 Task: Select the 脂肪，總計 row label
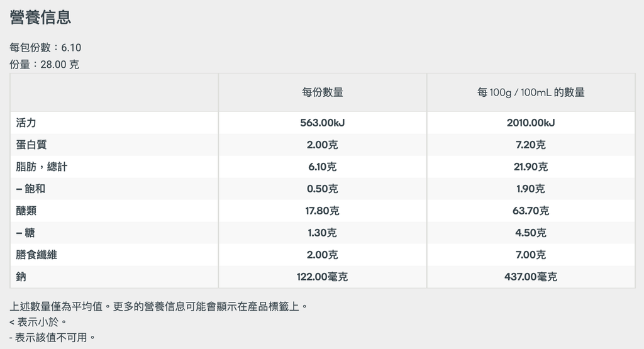42,167
